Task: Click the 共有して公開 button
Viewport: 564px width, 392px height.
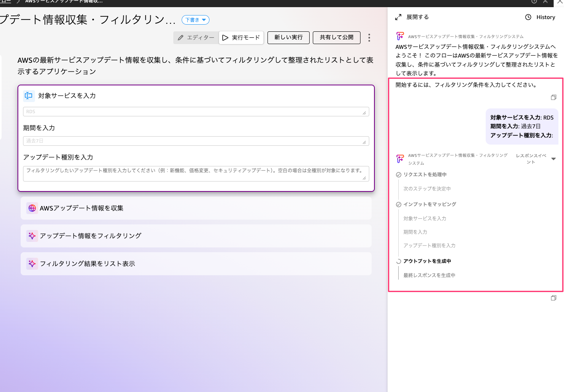Action: 336,37
